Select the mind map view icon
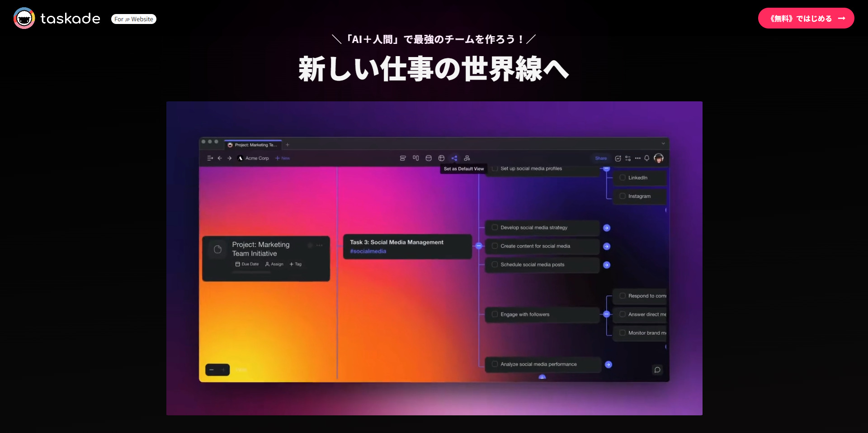 point(454,158)
